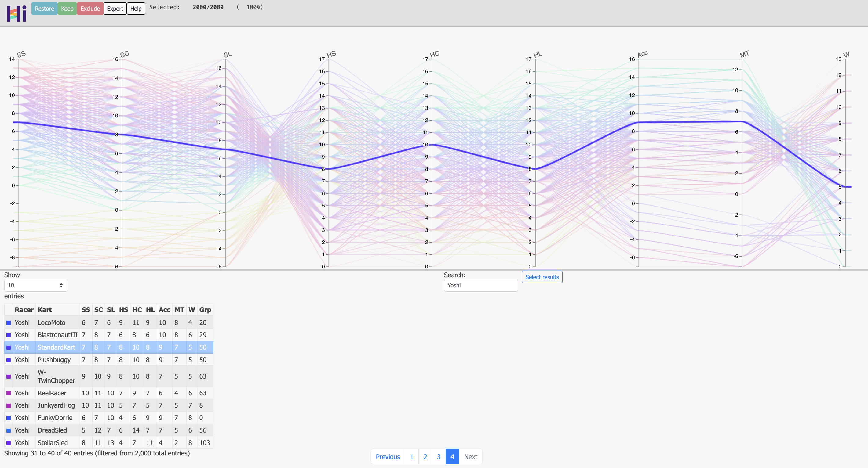
Task: Click the color square beside ReelRacer
Action: pyautogui.click(x=9, y=393)
